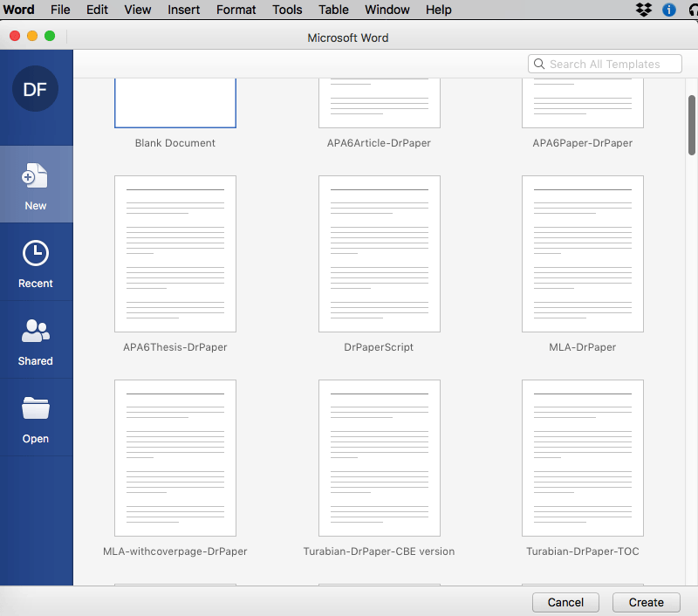Select the Shared people icon
The width and height of the screenshot is (698, 616).
[x=36, y=332]
